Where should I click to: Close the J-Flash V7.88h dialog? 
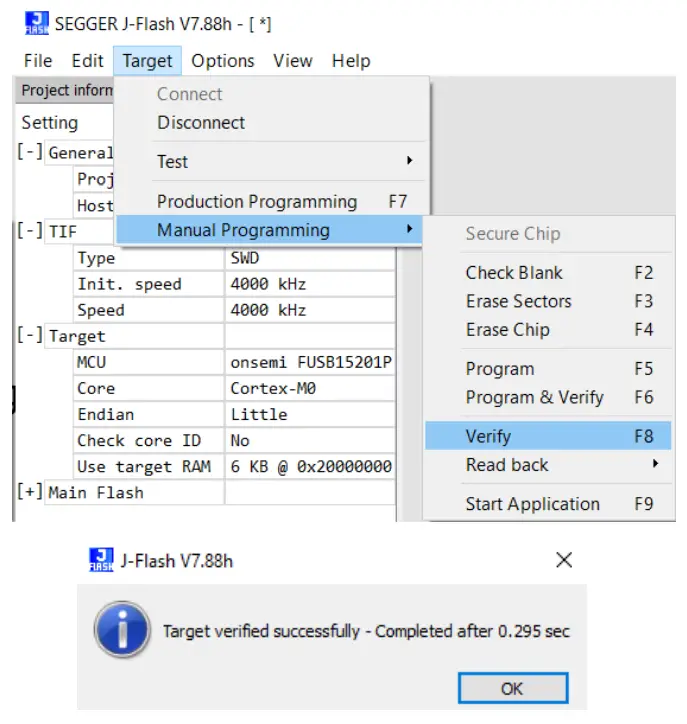point(564,560)
